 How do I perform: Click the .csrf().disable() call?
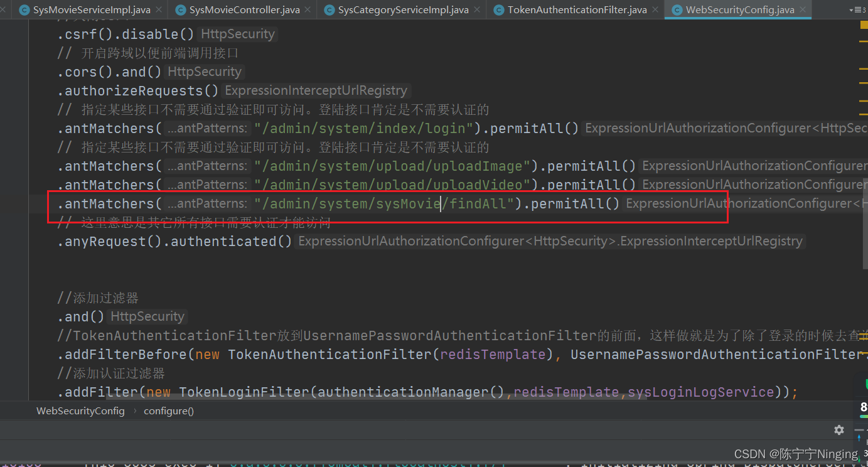[x=126, y=35]
